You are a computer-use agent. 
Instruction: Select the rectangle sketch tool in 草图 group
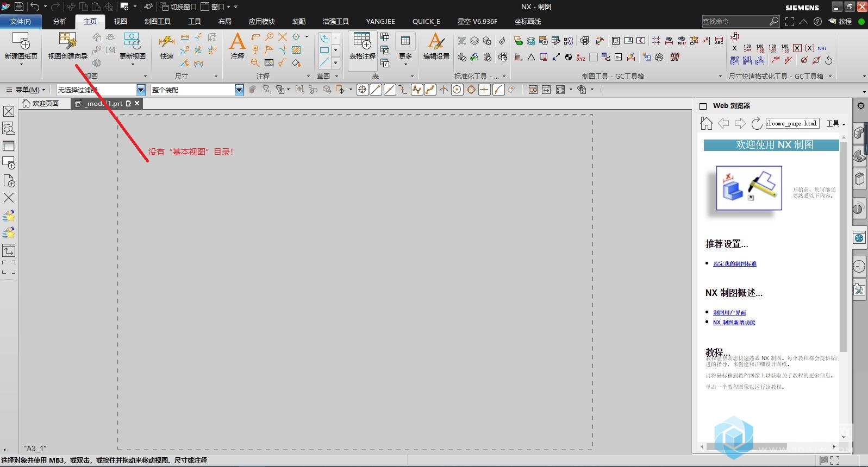click(x=324, y=50)
